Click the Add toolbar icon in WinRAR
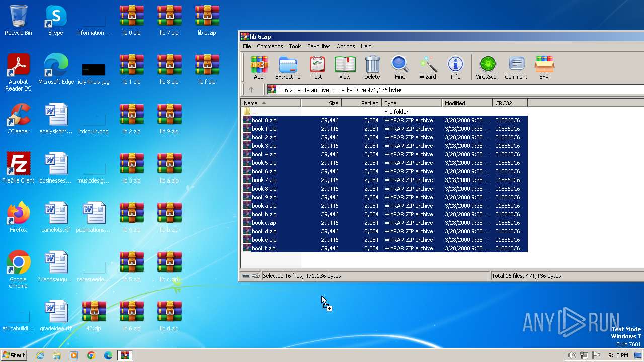Screen dimensions: 644x362 259,68
